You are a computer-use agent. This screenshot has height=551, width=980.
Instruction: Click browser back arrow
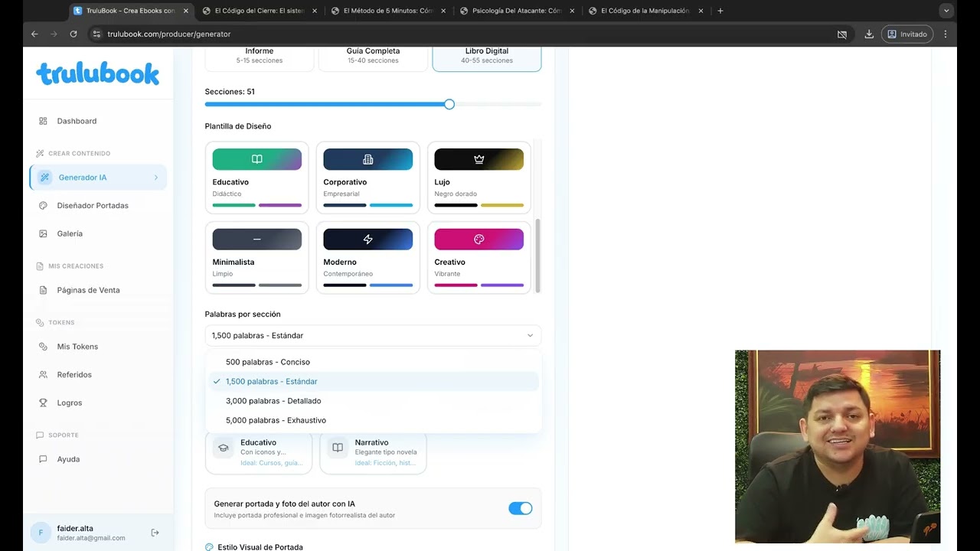tap(34, 34)
